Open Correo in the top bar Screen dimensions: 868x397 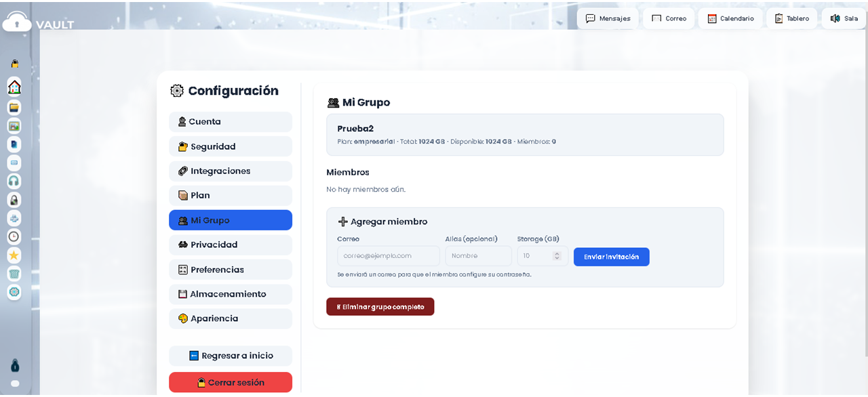669,18
